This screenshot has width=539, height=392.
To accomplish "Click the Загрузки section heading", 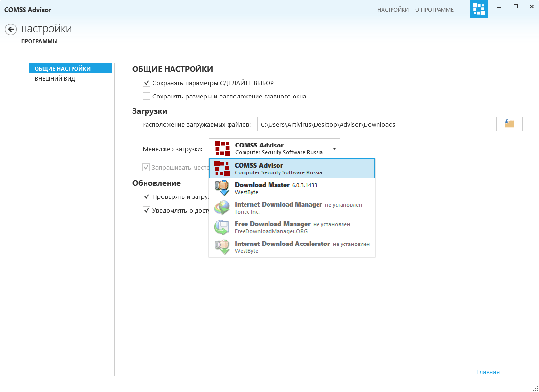I will point(149,111).
